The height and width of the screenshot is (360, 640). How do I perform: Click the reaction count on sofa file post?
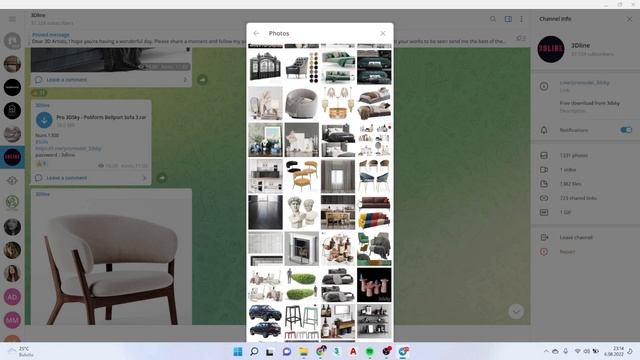(41, 164)
